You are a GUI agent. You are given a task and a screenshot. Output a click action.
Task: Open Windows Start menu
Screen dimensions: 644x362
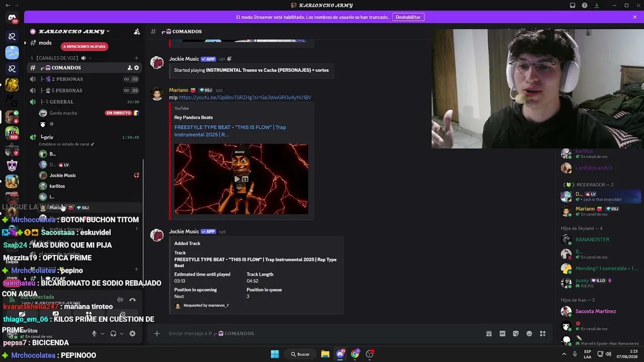275,354
